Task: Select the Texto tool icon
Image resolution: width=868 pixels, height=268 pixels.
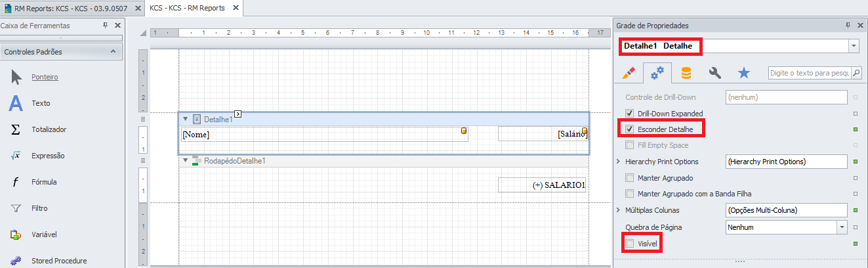Action: pyautogui.click(x=16, y=103)
